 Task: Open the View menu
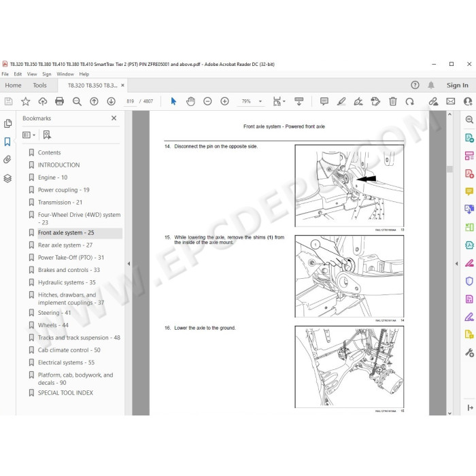32,74
